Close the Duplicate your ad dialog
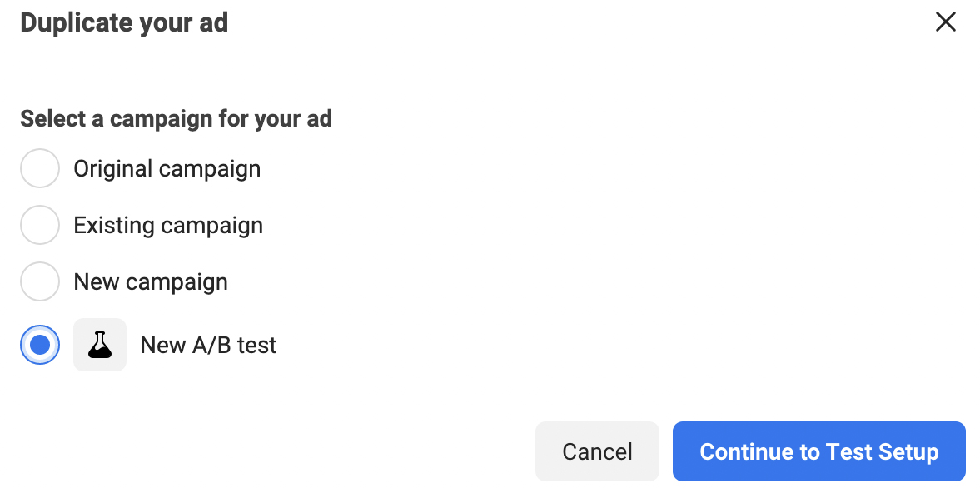Screen dimensions: 980x488 945,22
